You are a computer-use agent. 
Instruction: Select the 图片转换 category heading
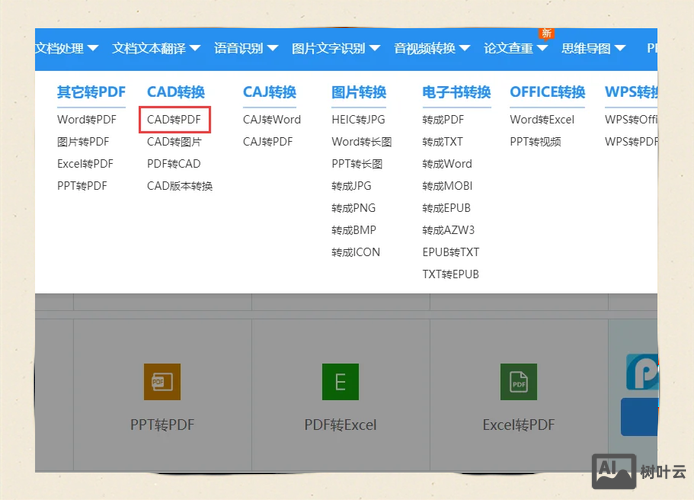[x=359, y=92]
